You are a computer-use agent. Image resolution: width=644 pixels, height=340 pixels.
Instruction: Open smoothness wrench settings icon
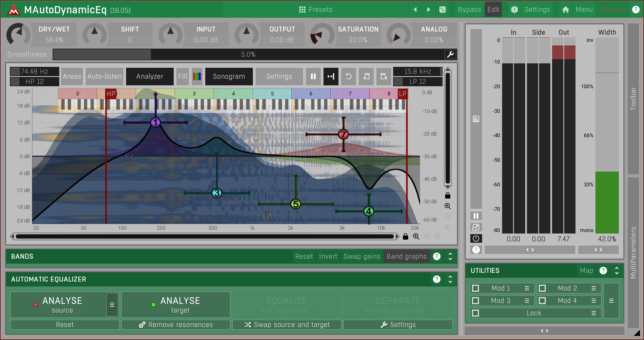point(450,54)
